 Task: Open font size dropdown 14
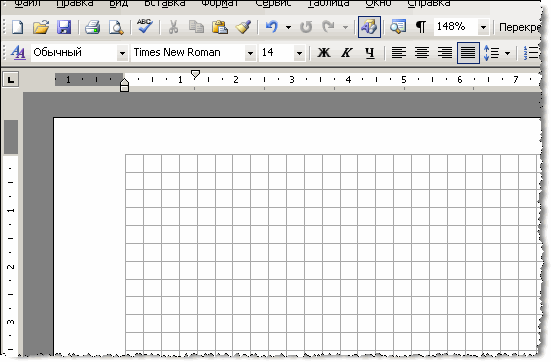coord(299,53)
